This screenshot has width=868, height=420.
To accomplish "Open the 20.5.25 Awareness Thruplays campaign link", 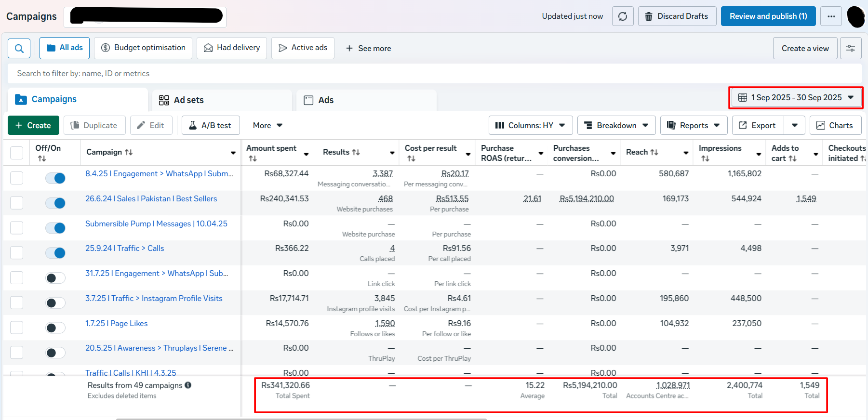I will click(x=160, y=348).
